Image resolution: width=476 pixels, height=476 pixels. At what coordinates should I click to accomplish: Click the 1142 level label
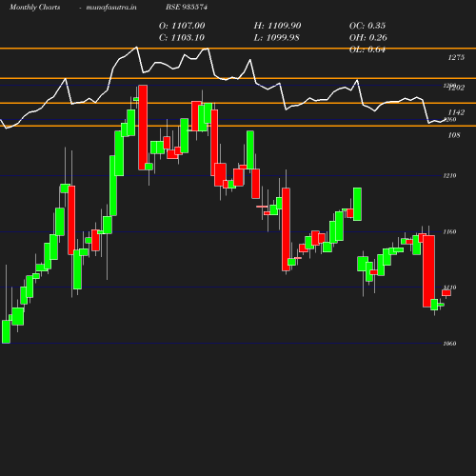click(x=456, y=112)
